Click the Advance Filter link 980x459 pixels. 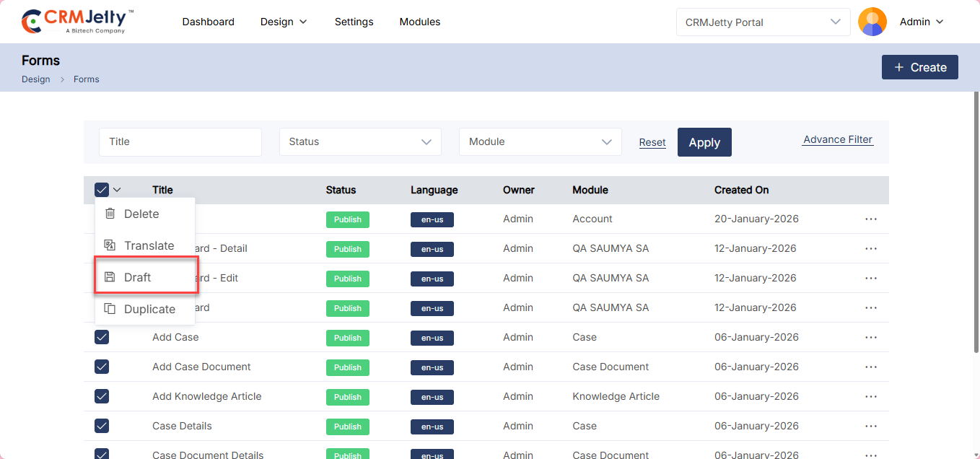tap(837, 139)
